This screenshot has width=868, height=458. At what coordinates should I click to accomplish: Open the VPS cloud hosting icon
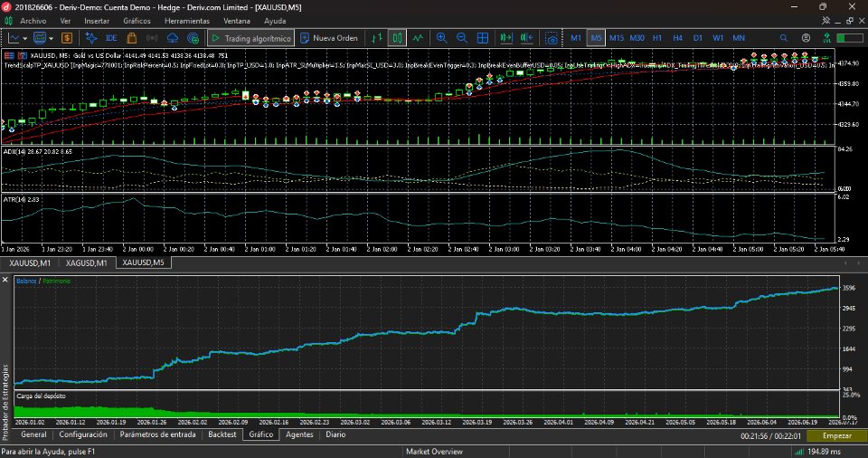coord(172,38)
